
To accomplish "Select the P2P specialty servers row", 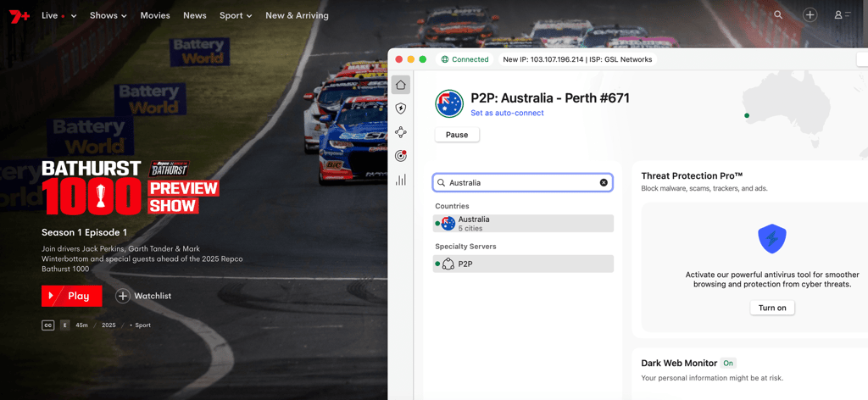I will point(523,264).
